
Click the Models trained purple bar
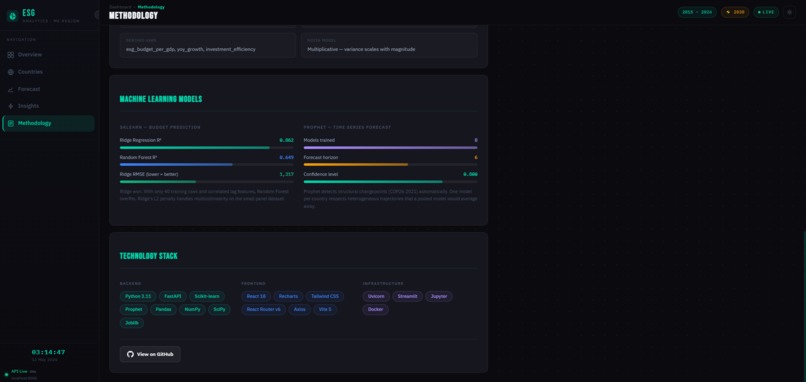tap(391, 148)
